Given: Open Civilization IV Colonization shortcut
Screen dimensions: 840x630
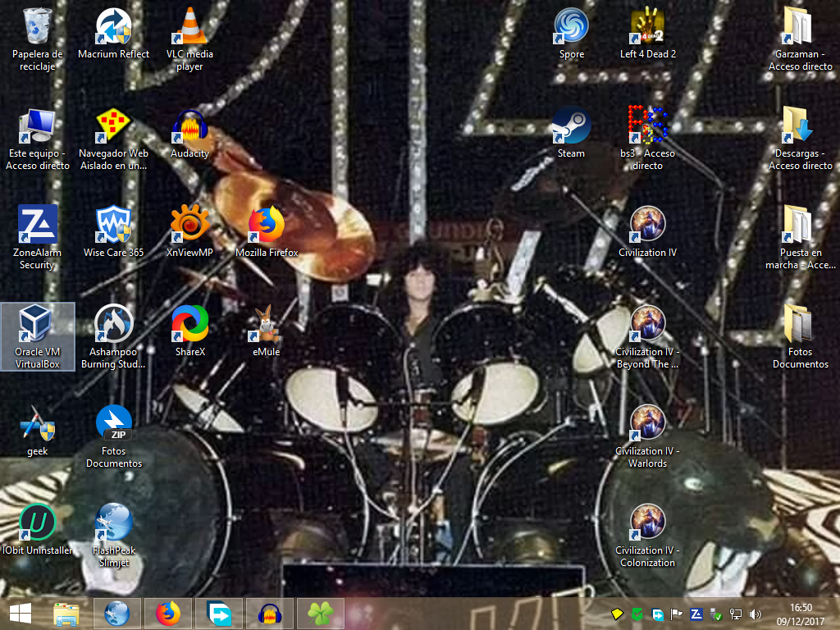Looking at the screenshot, I should (648, 535).
